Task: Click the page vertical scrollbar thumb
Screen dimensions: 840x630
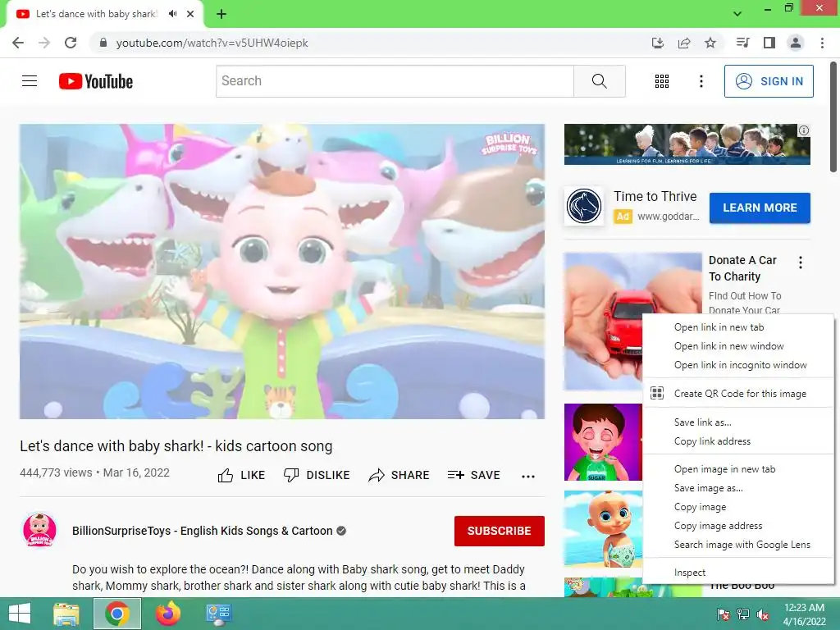Action: click(x=833, y=118)
